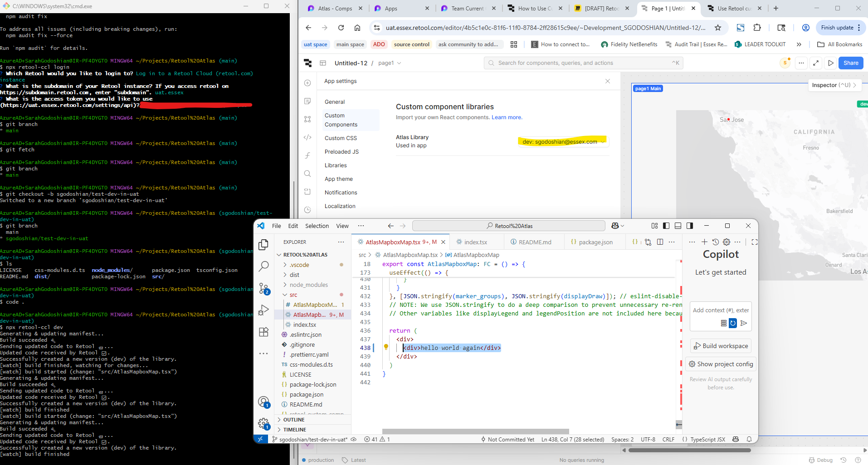The height and width of the screenshot is (465, 868).
Task: Open the Extensions view in VS Code
Action: [x=263, y=332]
